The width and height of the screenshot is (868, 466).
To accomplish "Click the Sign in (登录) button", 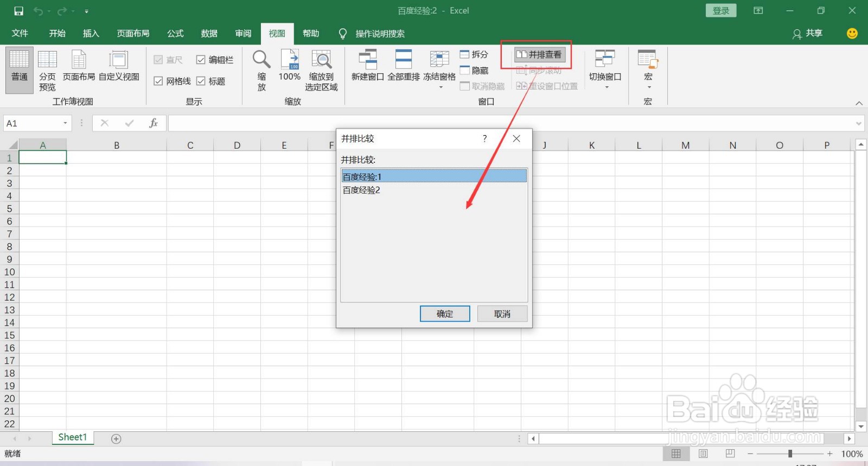I will 721,11.
